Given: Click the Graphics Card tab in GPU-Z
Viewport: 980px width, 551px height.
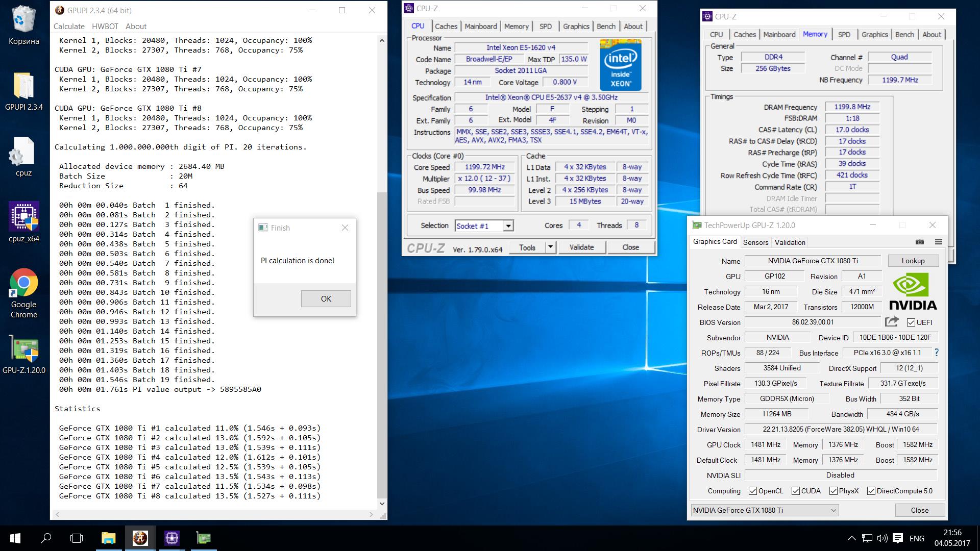Looking at the screenshot, I should coord(715,242).
